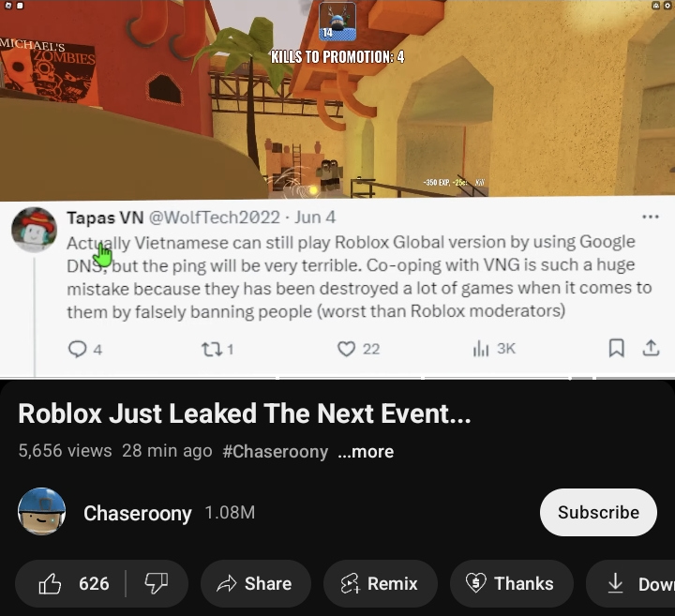
Task: Click the tweet share upload icon
Action: coord(651,348)
